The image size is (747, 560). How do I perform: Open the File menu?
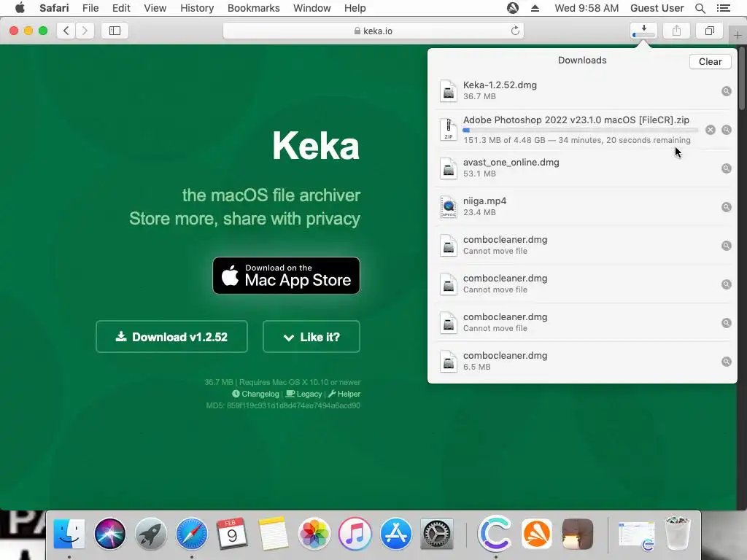click(x=90, y=8)
